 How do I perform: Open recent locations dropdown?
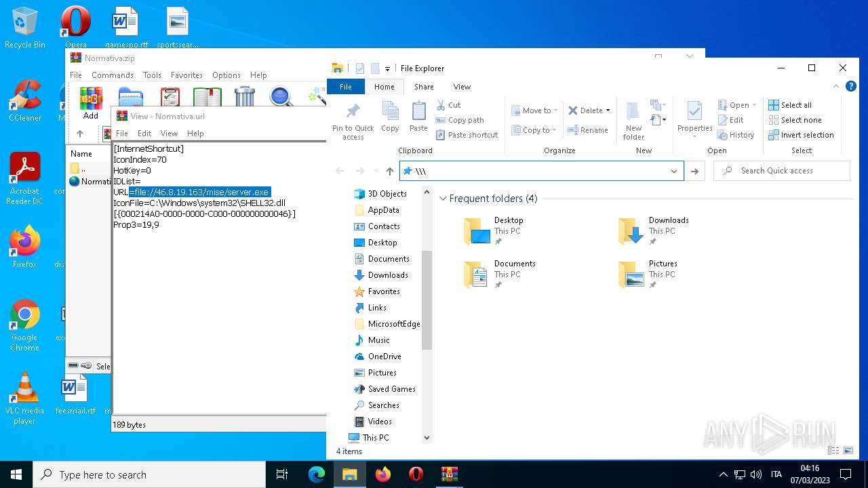[375, 171]
